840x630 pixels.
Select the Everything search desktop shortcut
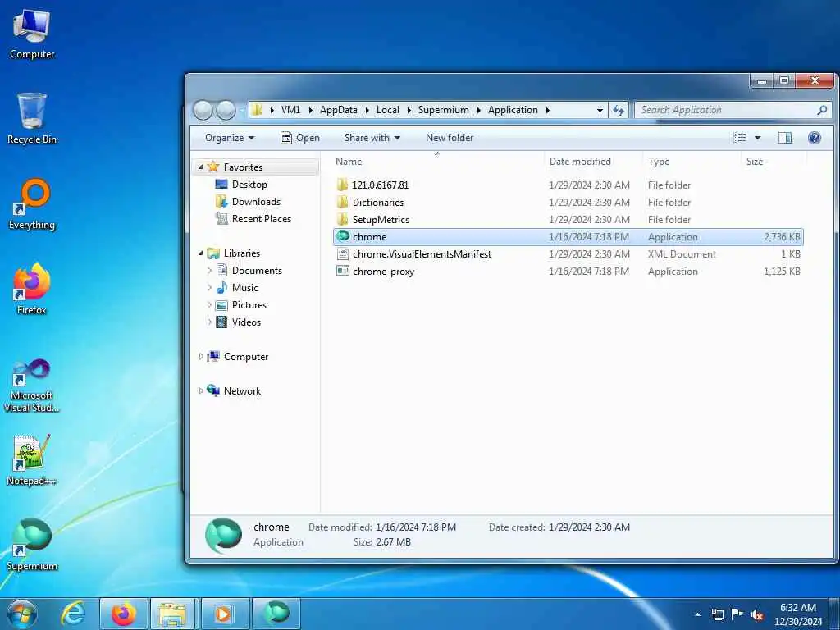[x=32, y=204]
